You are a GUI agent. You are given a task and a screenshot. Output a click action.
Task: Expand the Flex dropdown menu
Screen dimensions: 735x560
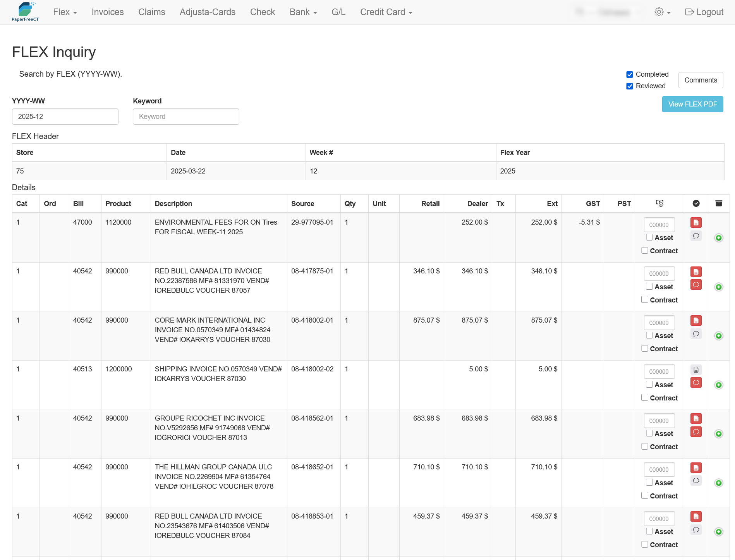coord(65,12)
